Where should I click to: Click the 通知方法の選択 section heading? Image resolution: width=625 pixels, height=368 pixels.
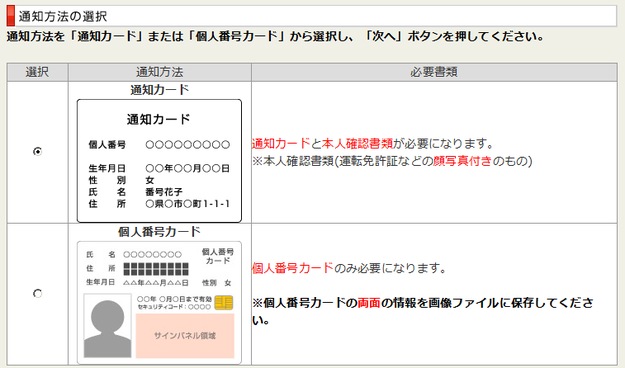tap(63, 16)
